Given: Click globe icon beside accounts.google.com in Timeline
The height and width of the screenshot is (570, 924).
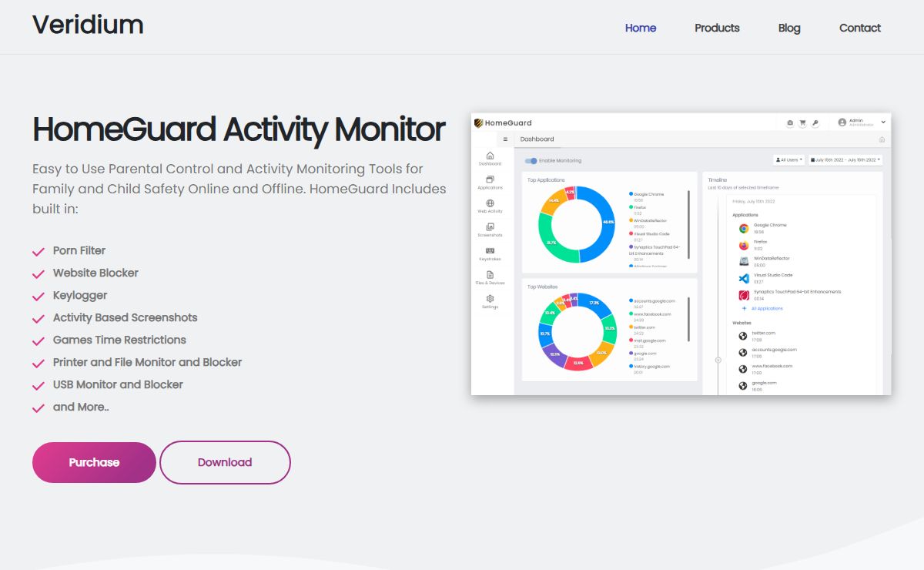Looking at the screenshot, I should pyautogui.click(x=743, y=353).
